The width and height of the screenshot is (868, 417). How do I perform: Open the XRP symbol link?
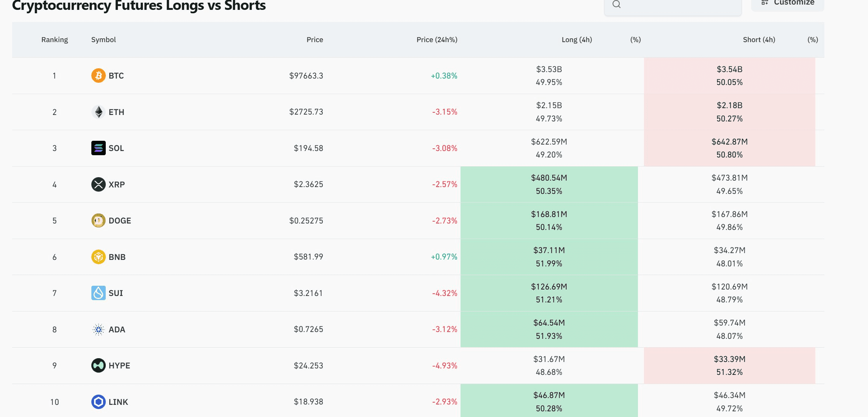(117, 184)
